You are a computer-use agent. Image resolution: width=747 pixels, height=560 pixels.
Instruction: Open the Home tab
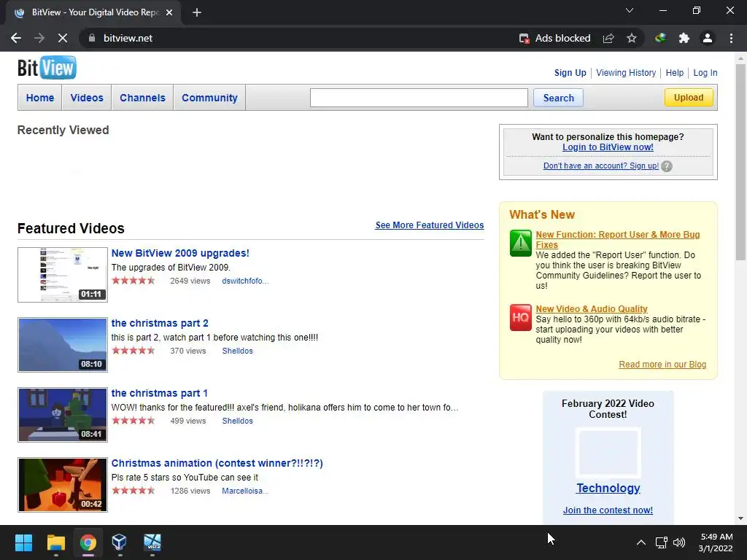click(40, 98)
